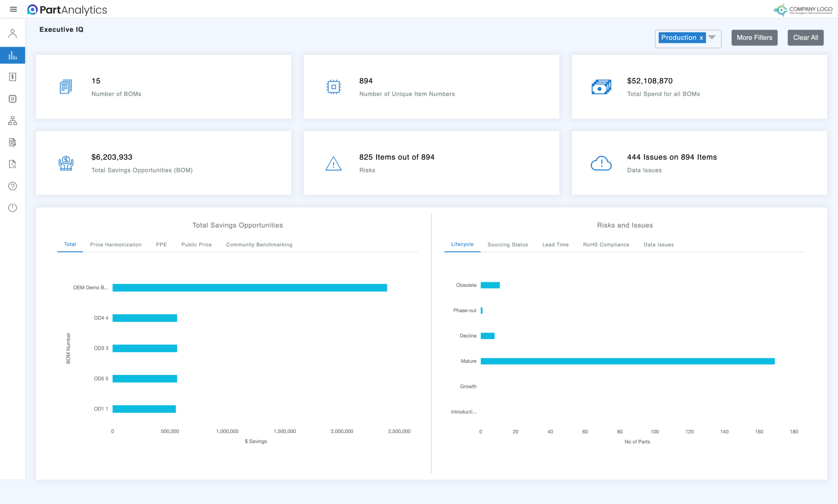
Task: Click the $6,203,933 savings value
Action: [x=112, y=157]
